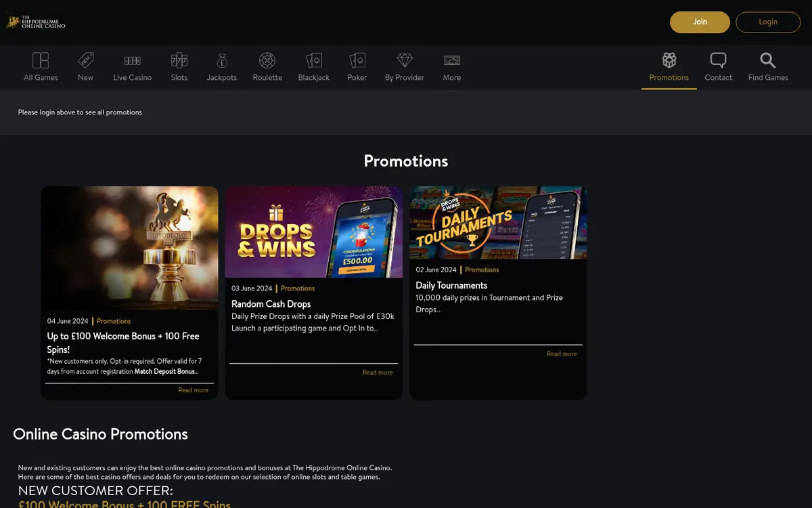Image resolution: width=812 pixels, height=508 pixels.
Task: Click the '02 June 2024' date text
Action: click(x=436, y=270)
